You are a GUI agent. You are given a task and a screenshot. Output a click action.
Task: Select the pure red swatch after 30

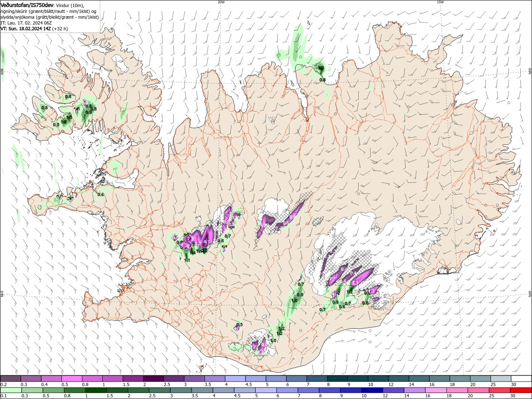pyautogui.click(x=521, y=390)
